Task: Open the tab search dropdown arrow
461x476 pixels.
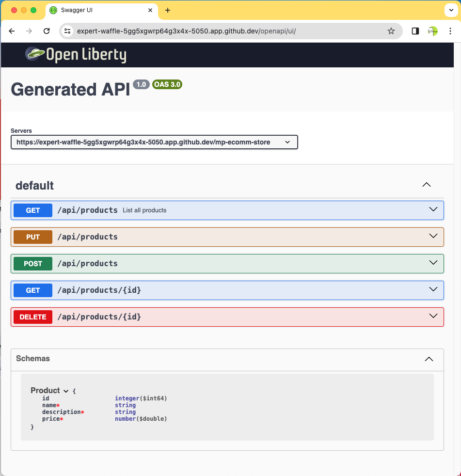Action: 451,10
